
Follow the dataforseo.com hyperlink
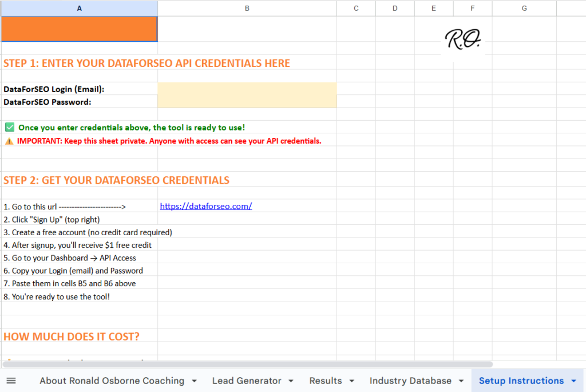[x=206, y=206]
